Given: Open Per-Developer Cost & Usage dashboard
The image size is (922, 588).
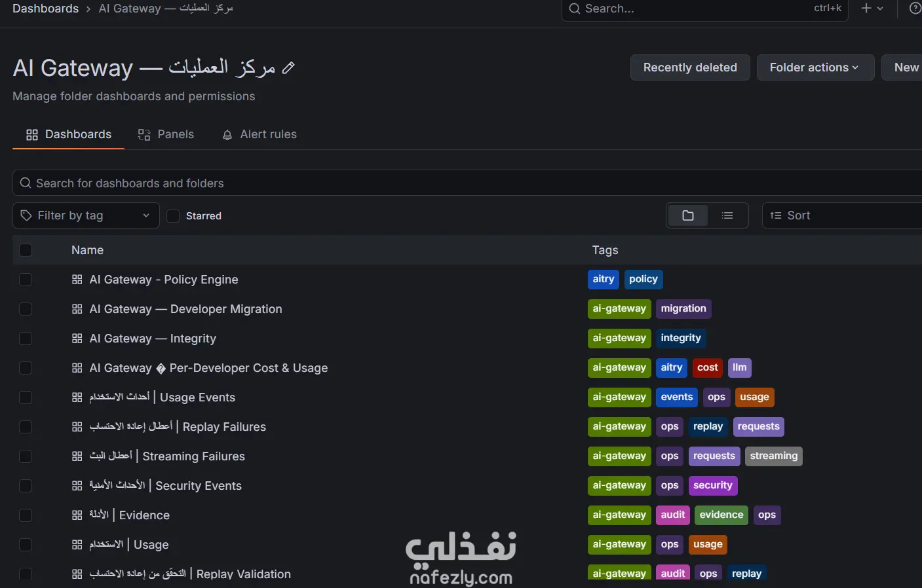Looking at the screenshot, I should coord(208,368).
